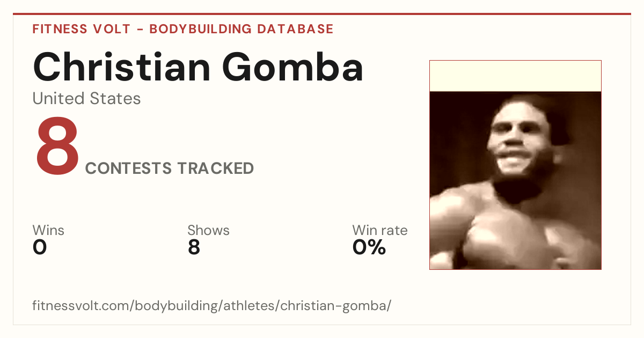Click the Fitness Volt Bodybuilding Database header
Image resolution: width=644 pixels, height=338 pixels.
click(x=183, y=29)
